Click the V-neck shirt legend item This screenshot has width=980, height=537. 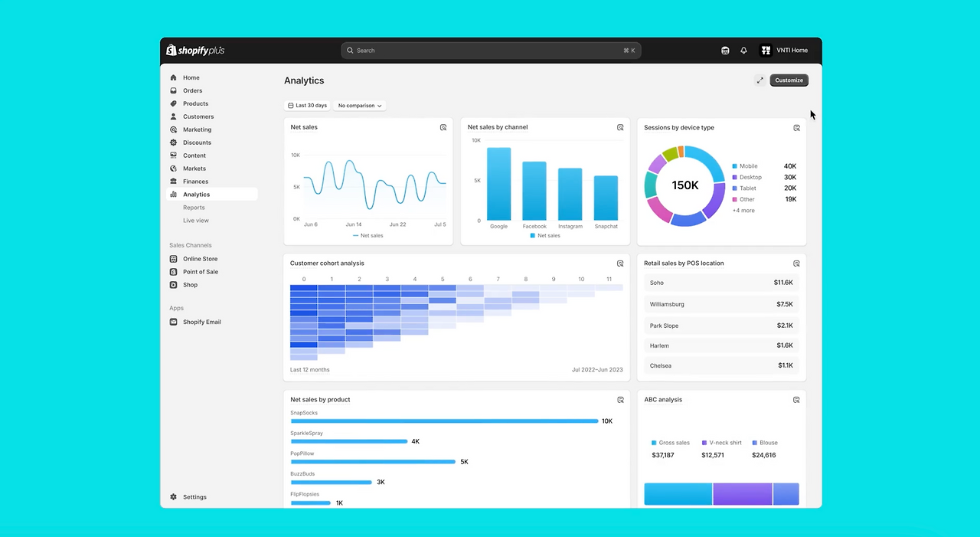click(721, 443)
